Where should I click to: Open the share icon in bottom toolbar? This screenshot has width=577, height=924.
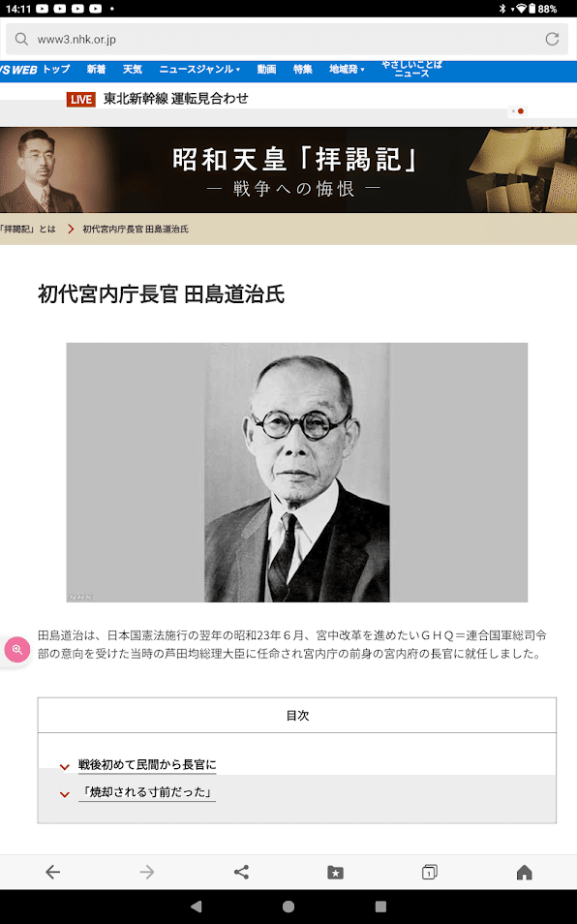tap(241, 872)
